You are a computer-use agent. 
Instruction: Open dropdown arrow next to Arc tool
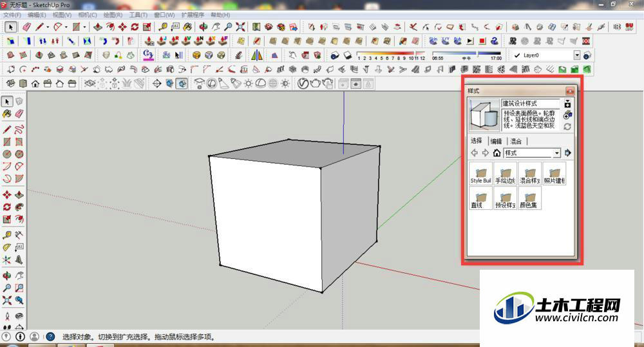[66, 27]
